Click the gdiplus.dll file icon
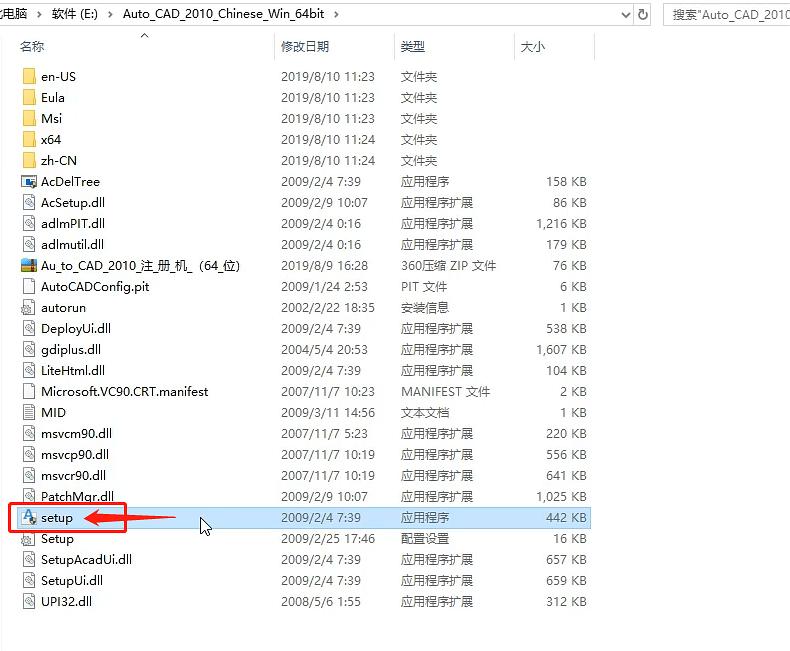Image resolution: width=790 pixels, height=651 pixels. [x=29, y=350]
